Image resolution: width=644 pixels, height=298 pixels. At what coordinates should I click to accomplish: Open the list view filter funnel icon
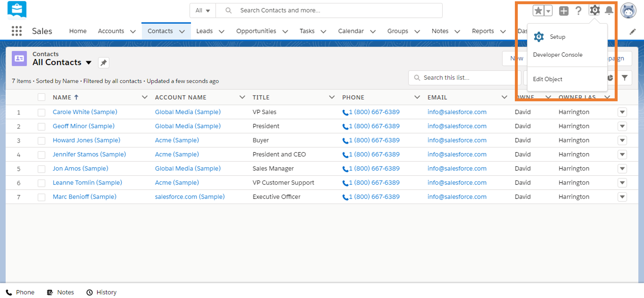tap(625, 78)
